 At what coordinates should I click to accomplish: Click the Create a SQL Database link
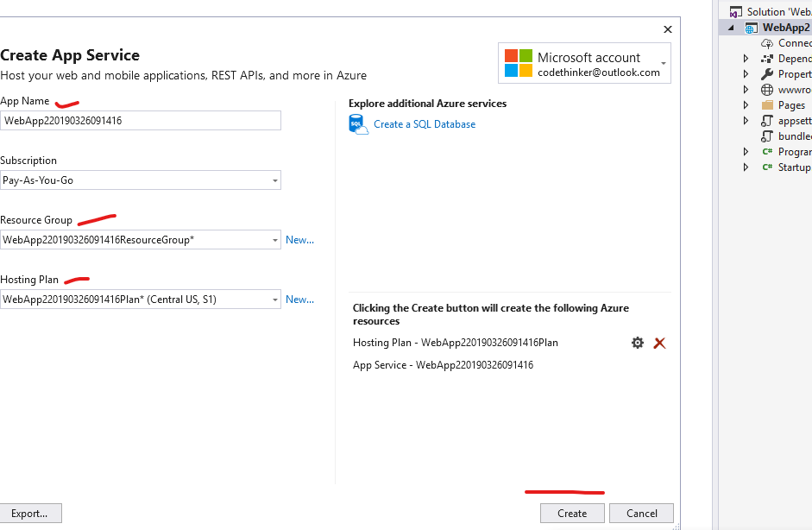tap(425, 123)
